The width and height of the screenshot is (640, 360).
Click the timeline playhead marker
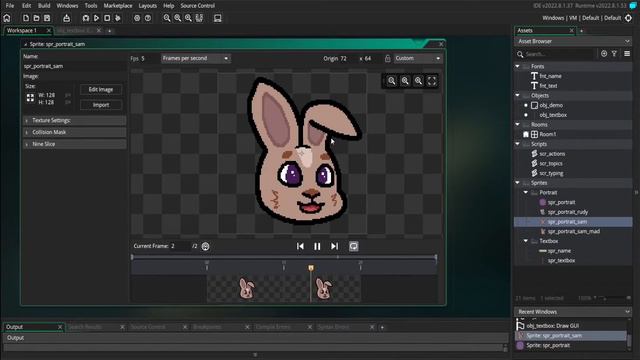coord(311,268)
